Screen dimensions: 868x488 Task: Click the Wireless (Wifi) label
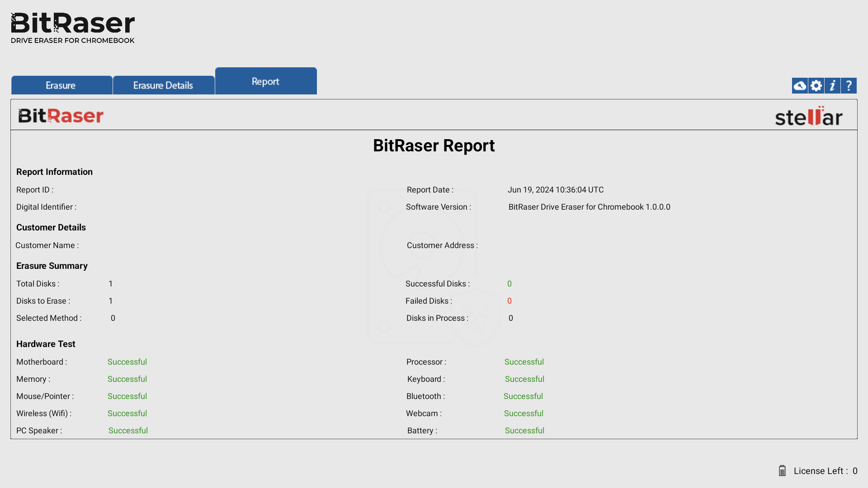pyautogui.click(x=44, y=413)
